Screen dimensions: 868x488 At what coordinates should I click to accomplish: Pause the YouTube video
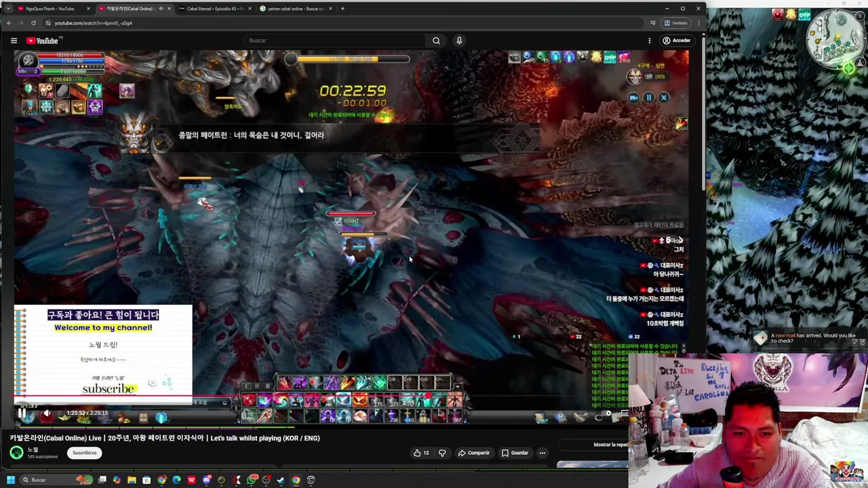tap(22, 413)
